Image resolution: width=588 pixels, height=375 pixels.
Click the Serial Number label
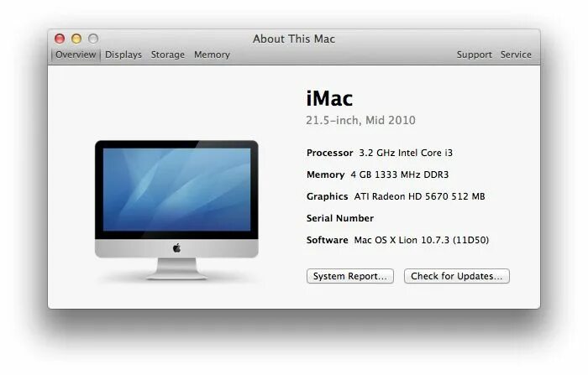(x=339, y=218)
